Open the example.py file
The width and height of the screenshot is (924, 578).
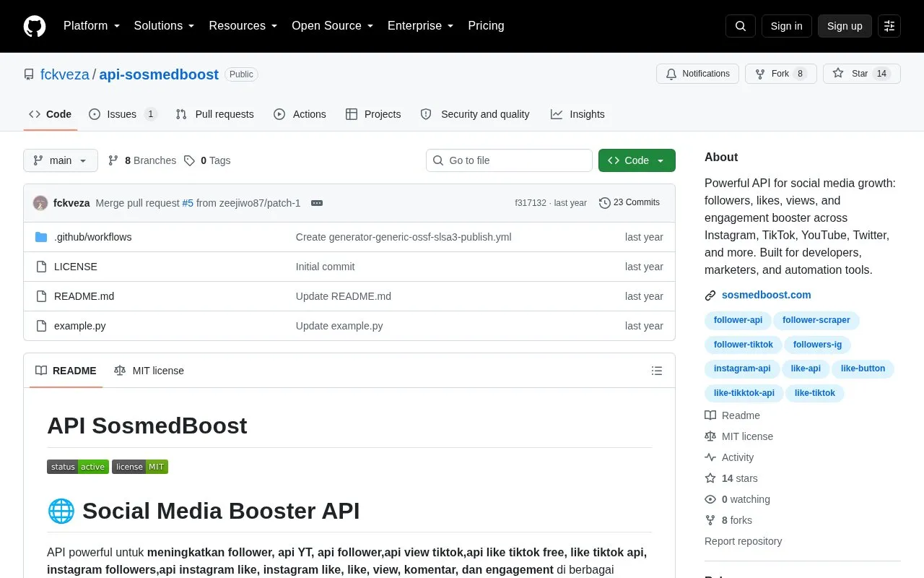click(x=79, y=326)
